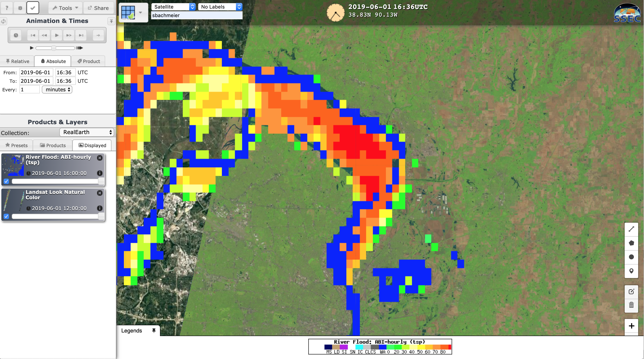Open the Presets tab
The height and width of the screenshot is (359, 644).
pyautogui.click(x=16, y=145)
